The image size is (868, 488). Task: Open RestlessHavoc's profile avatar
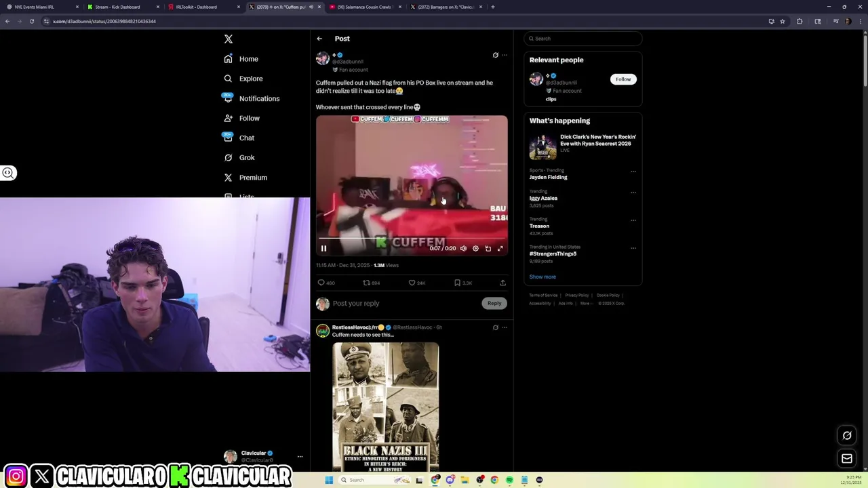pyautogui.click(x=323, y=331)
